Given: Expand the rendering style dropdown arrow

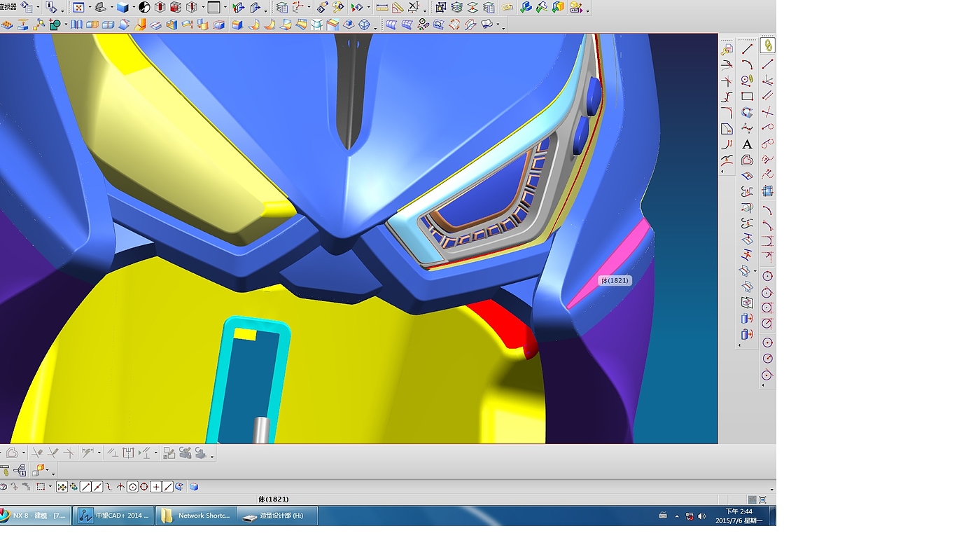Looking at the screenshot, I should click(133, 8).
